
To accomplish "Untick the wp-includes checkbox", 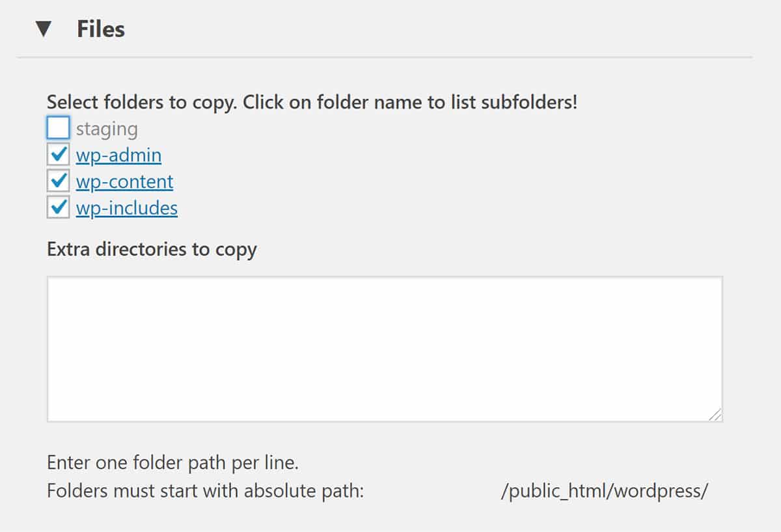I will click(58, 207).
